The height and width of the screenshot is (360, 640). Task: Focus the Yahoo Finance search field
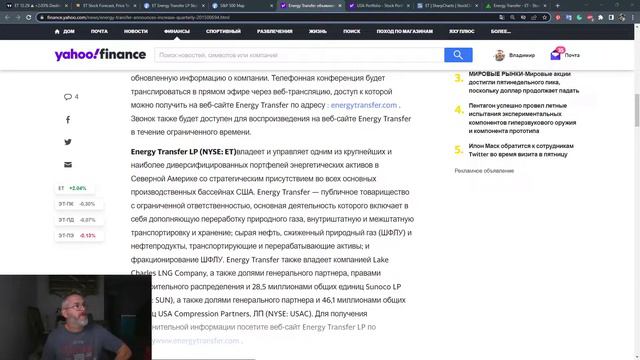pos(299,55)
